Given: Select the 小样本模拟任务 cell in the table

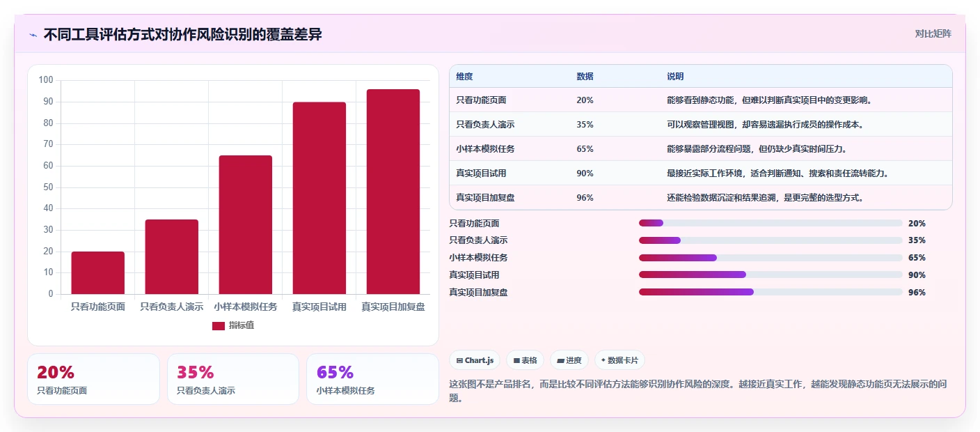Looking at the screenshot, I should (485, 149).
